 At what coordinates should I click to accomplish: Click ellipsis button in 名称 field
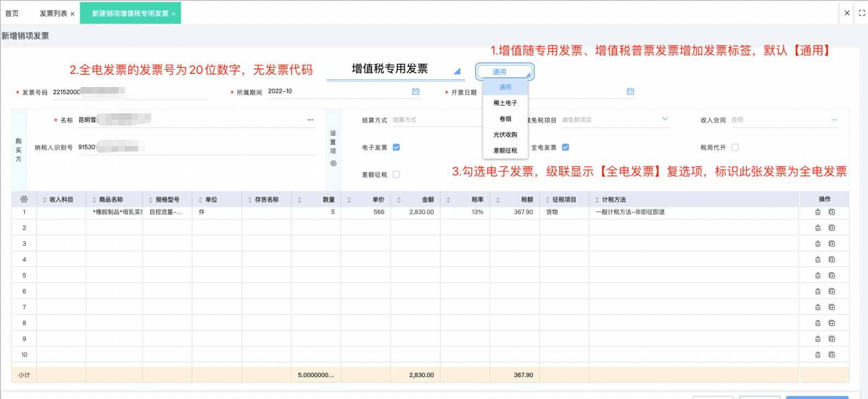(x=310, y=120)
